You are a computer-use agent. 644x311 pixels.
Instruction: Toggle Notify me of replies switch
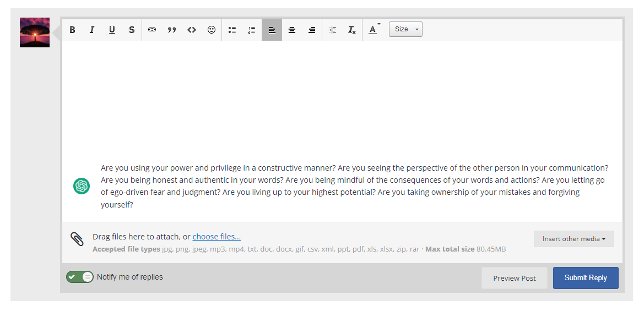80,277
